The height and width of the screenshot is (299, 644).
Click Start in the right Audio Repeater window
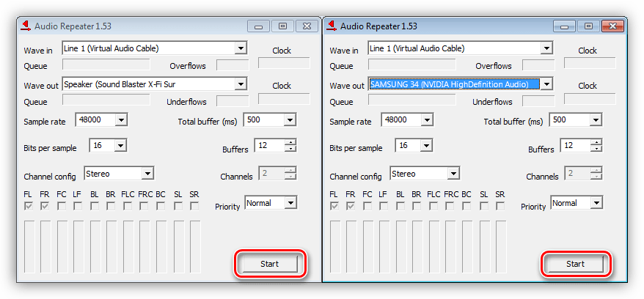point(575,264)
